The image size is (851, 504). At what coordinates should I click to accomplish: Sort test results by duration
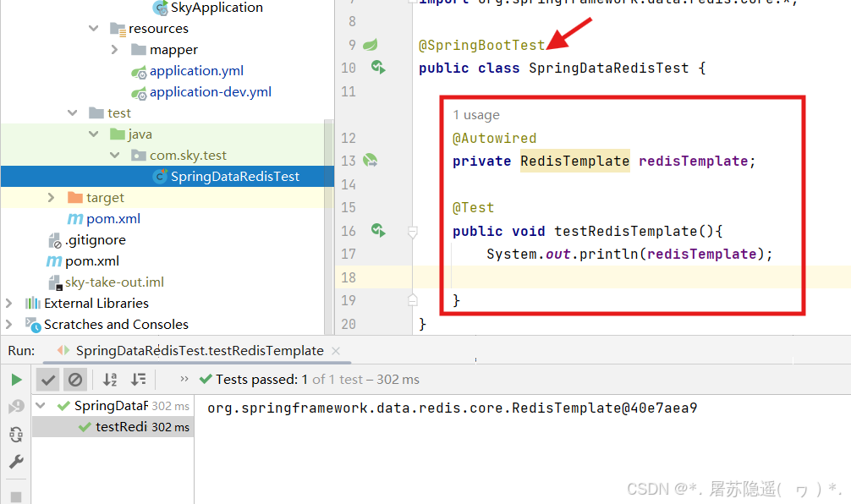[139, 379]
